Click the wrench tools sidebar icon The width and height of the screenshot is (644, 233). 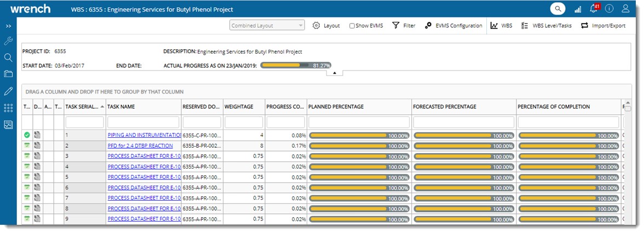point(8,41)
